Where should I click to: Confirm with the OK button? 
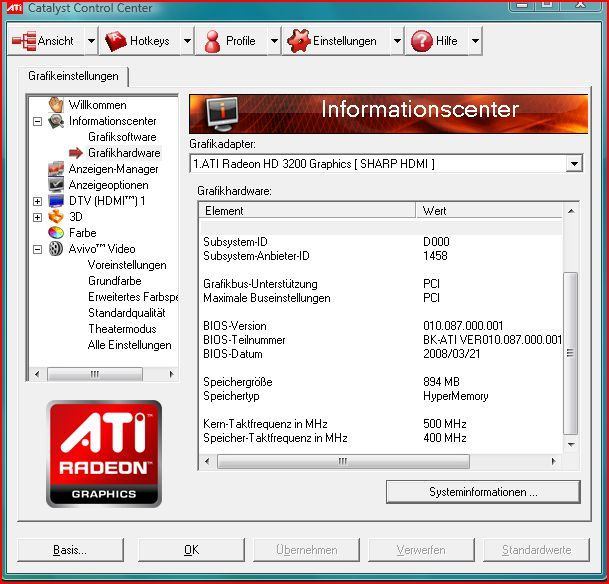click(x=191, y=550)
